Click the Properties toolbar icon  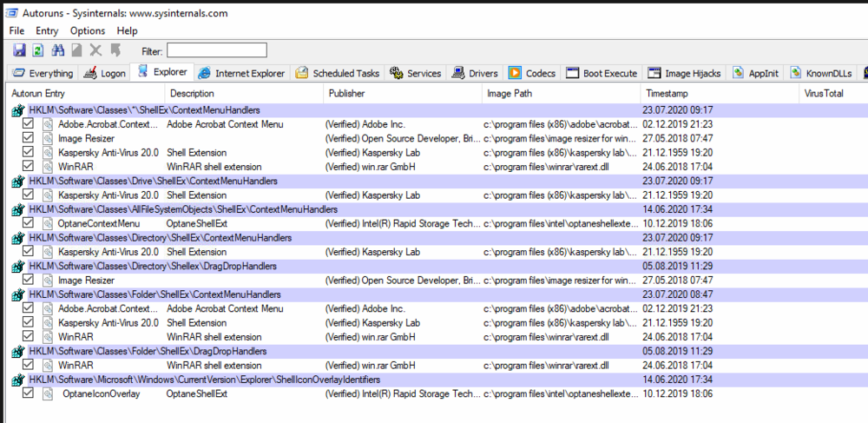click(77, 50)
